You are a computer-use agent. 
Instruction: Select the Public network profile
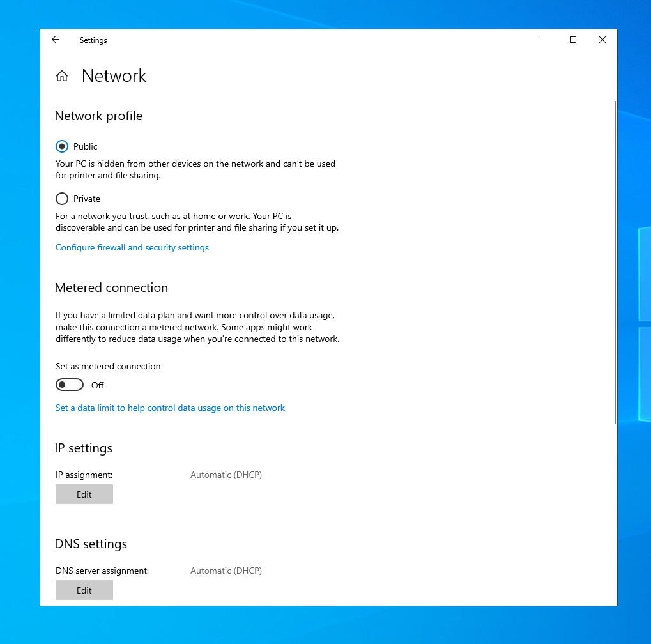click(62, 146)
